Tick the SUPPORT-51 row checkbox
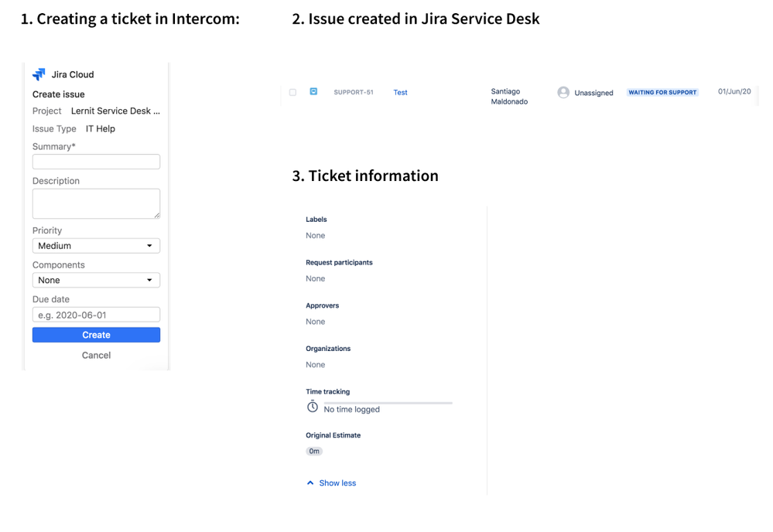The width and height of the screenshot is (773, 532). (292, 92)
